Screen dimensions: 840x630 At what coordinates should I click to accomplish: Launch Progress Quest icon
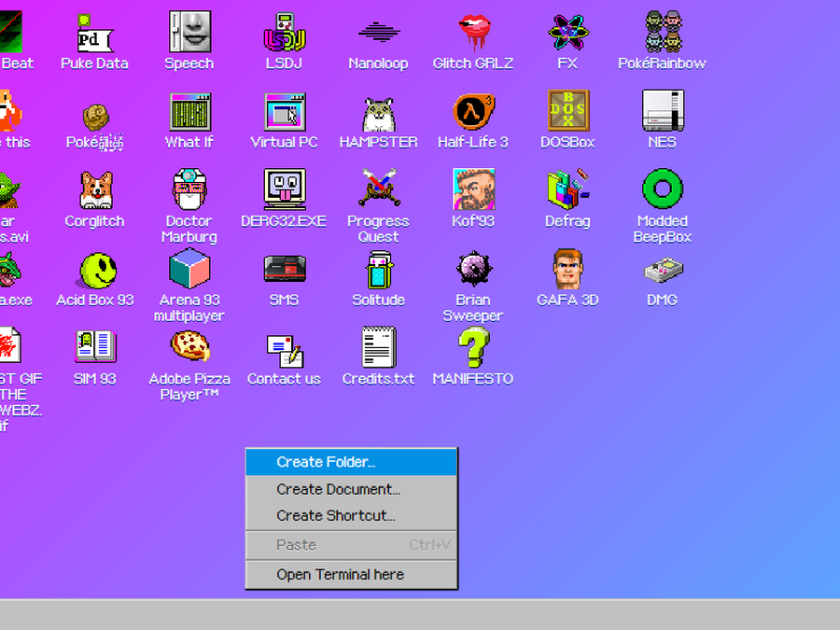click(379, 188)
